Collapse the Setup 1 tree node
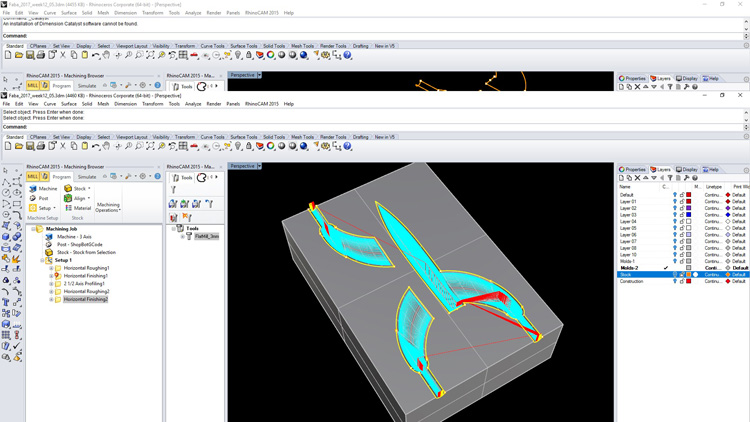Screen dimensions: 750x422 [x=42, y=260]
